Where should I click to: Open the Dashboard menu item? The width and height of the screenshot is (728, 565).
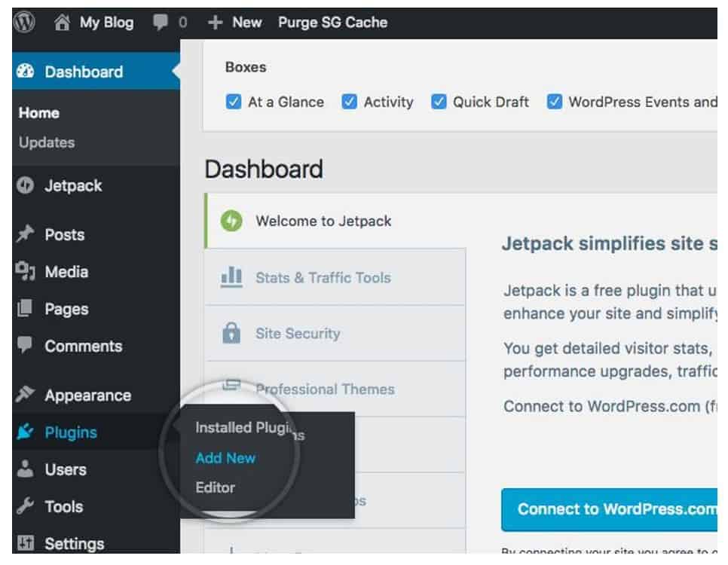(96, 71)
